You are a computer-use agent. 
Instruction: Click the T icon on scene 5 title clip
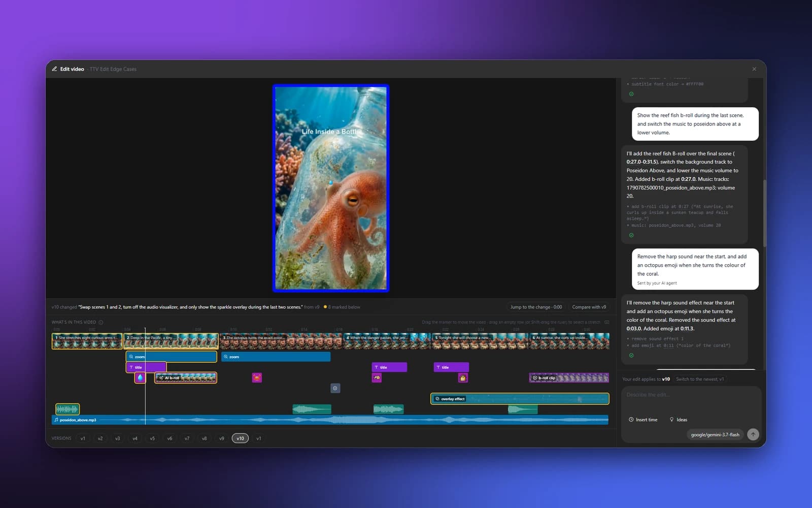[438, 367]
